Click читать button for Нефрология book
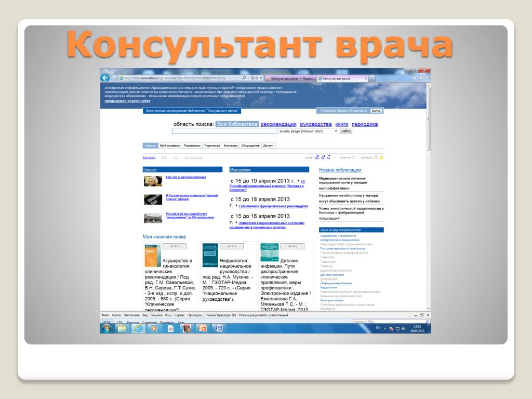The height and width of the screenshot is (399, 532). pyautogui.click(x=232, y=246)
